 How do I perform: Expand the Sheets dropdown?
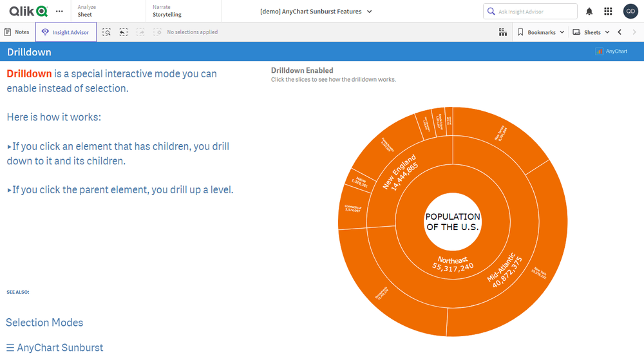click(x=591, y=32)
